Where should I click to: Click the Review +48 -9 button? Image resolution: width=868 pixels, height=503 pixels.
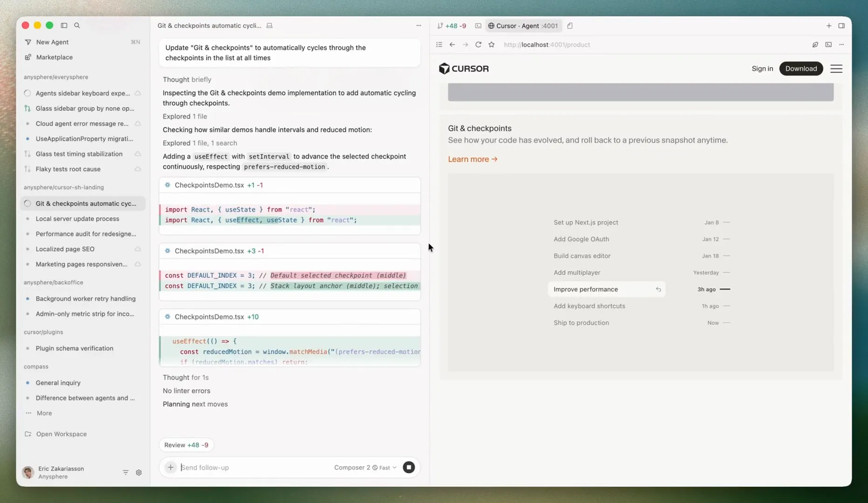tap(186, 445)
